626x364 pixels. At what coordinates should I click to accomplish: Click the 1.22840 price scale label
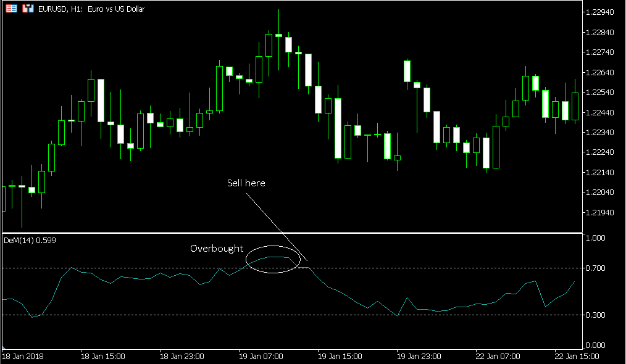pyautogui.click(x=599, y=32)
